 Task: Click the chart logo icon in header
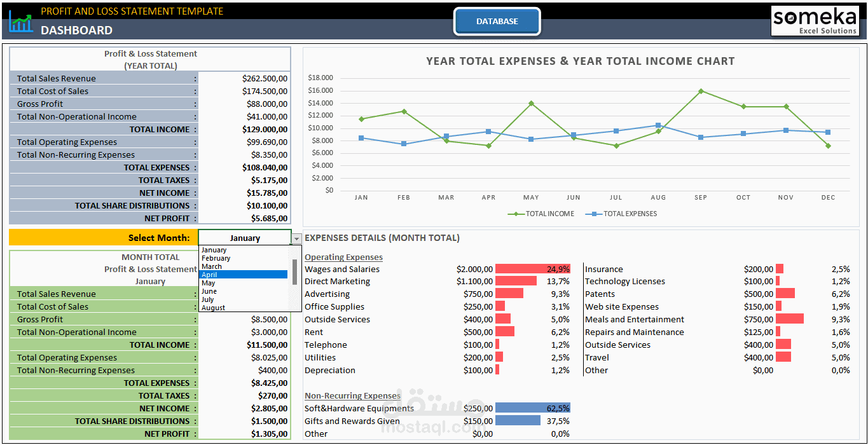21,21
